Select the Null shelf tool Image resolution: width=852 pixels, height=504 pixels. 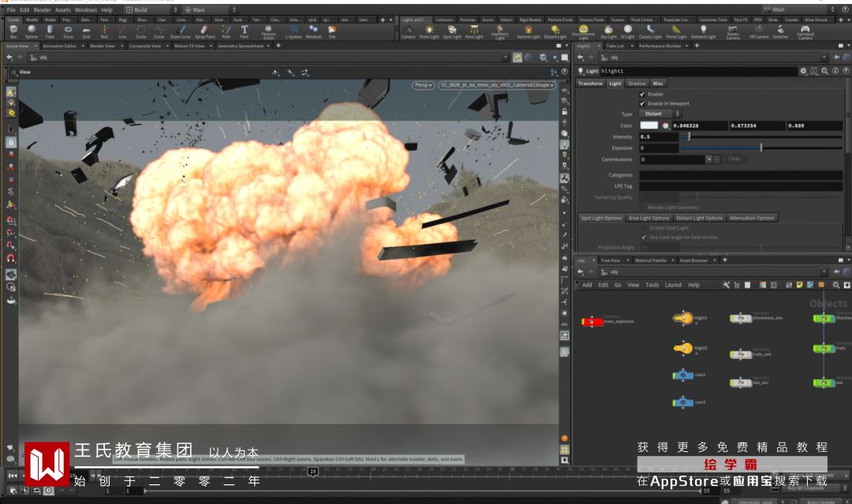point(104,32)
